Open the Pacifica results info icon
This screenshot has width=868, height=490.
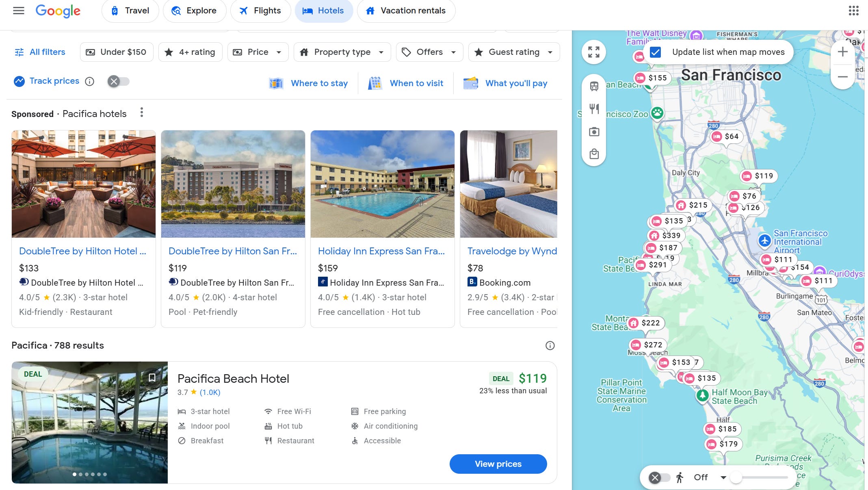point(550,345)
